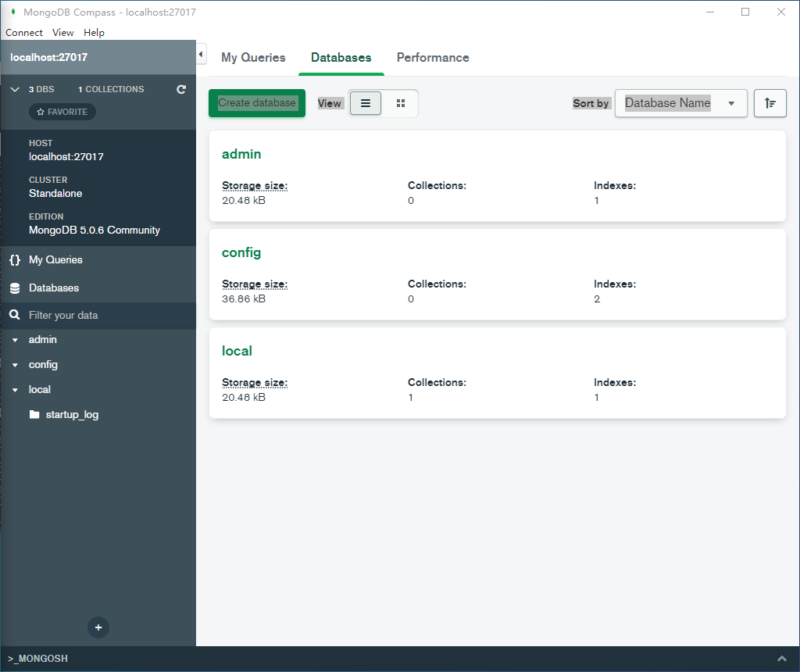Open the MONGOSH shell bar label
This screenshot has width=800, height=672.
(x=37, y=659)
